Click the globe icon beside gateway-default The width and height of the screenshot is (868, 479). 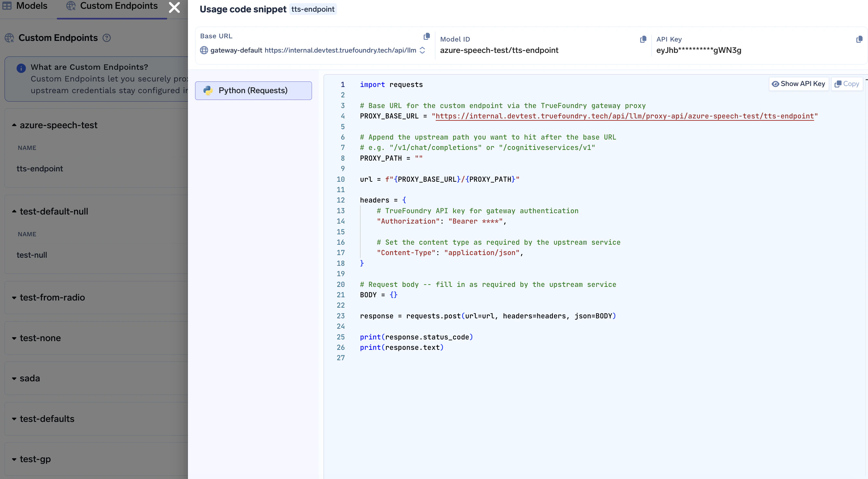[204, 50]
